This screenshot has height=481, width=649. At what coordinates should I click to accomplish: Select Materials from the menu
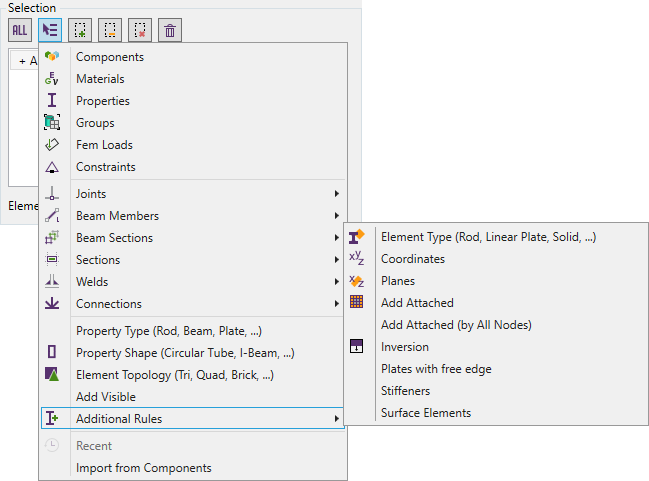100,79
